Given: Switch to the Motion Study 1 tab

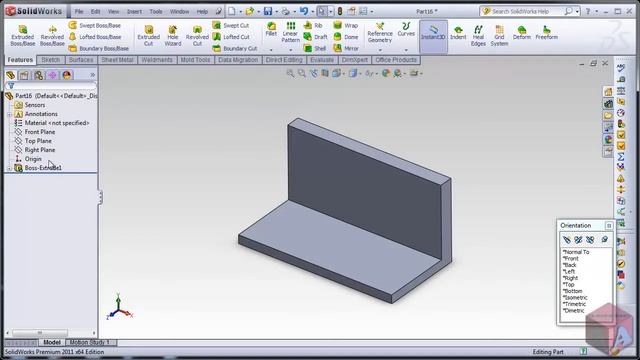Looking at the screenshot, I should point(90,342).
